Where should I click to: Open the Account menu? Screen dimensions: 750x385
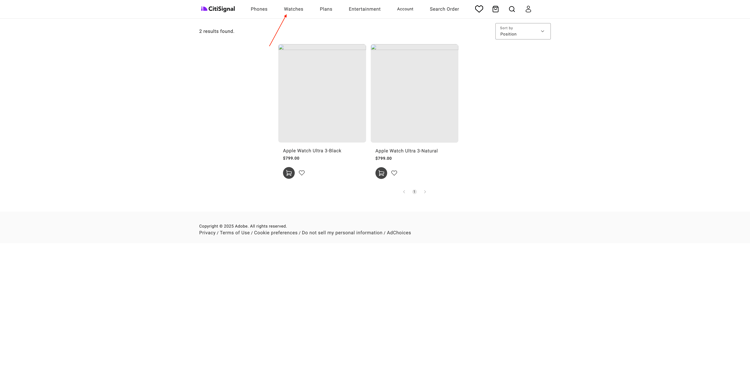(405, 9)
